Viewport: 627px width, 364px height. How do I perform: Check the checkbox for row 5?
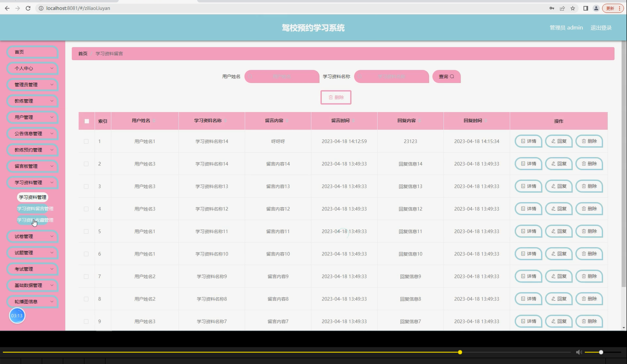coord(86,231)
